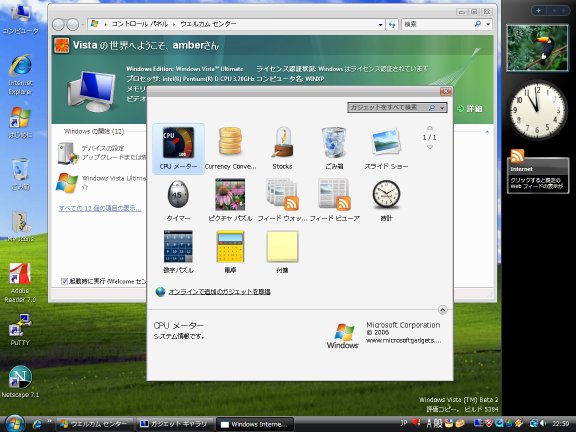Viewport: 576px width, 432px height.
Task: Switch to Gadget Gallery taskbar button
Action: click(175, 424)
